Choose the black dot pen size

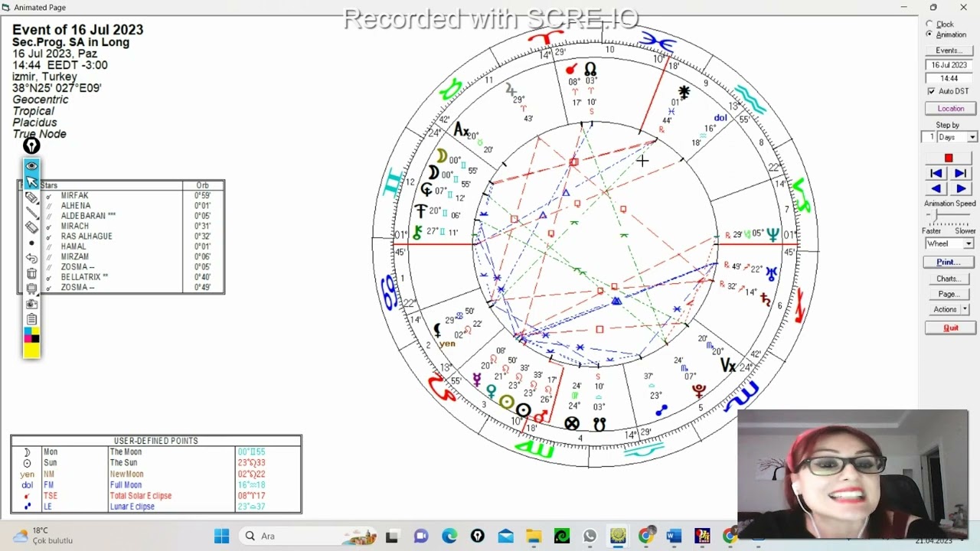[31, 243]
